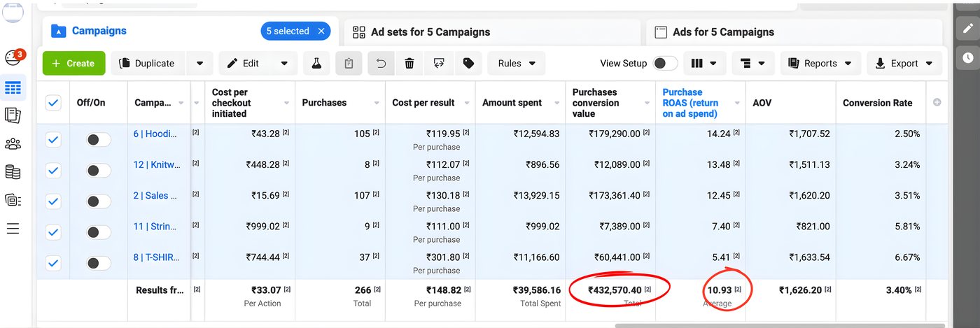Expand the Duplicate dropdown arrow

click(x=199, y=63)
